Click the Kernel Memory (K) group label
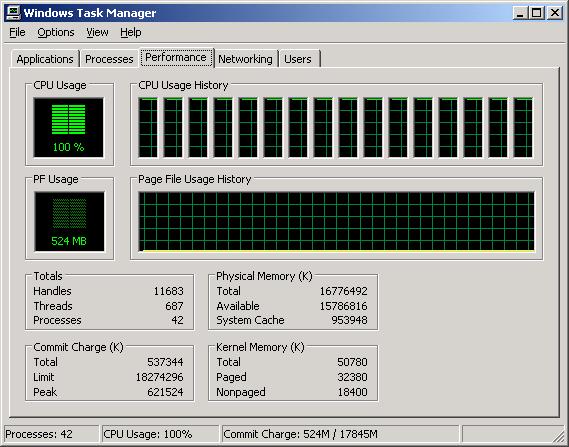Image resolution: width=569 pixels, height=447 pixels. 260,347
